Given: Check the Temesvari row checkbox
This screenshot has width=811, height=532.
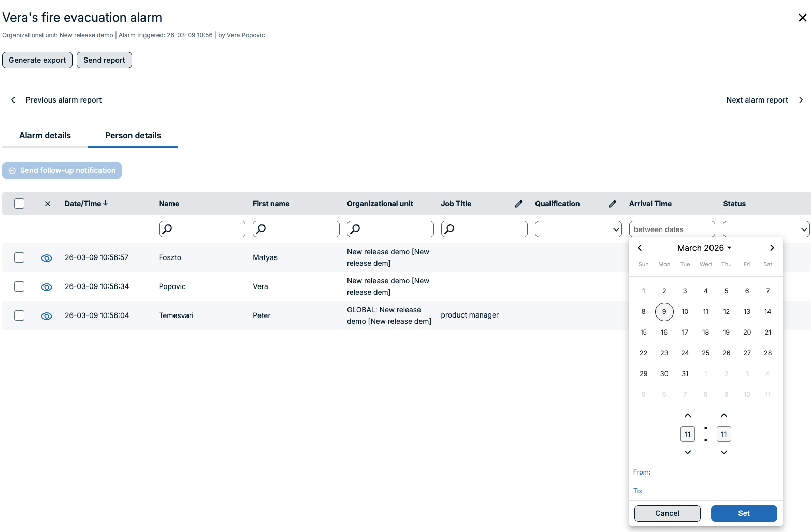Looking at the screenshot, I should (x=19, y=315).
